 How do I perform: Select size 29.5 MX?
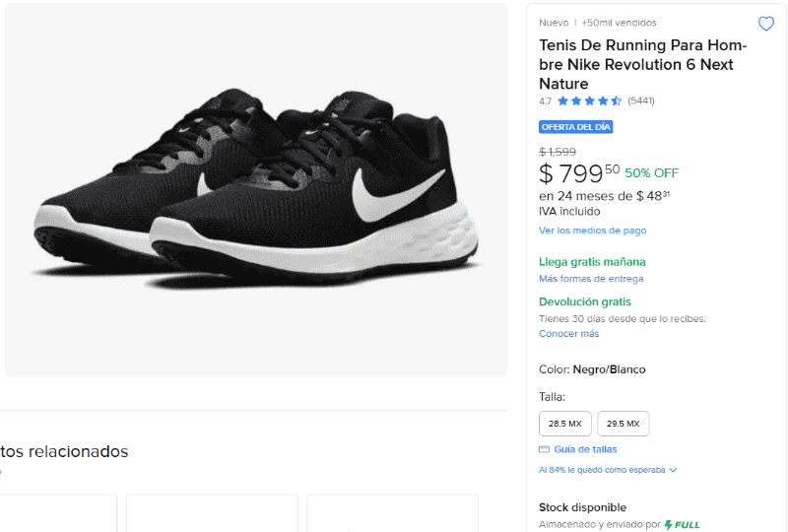[623, 424]
